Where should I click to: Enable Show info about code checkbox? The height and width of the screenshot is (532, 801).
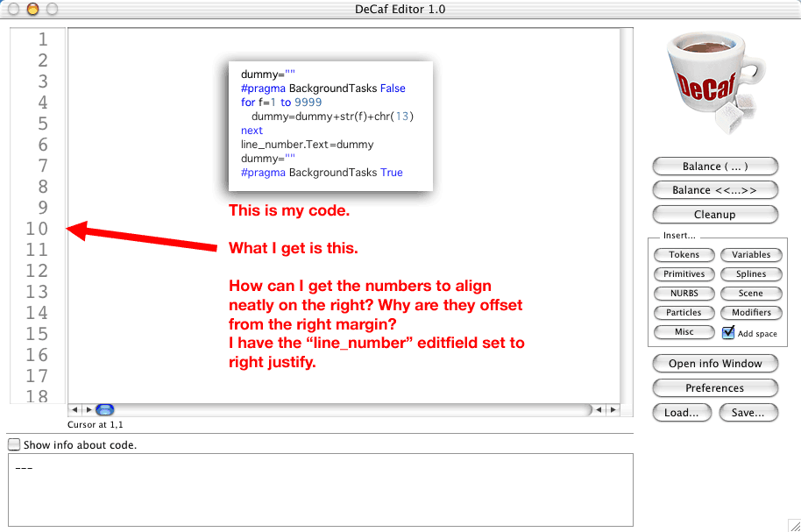pyautogui.click(x=14, y=445)
